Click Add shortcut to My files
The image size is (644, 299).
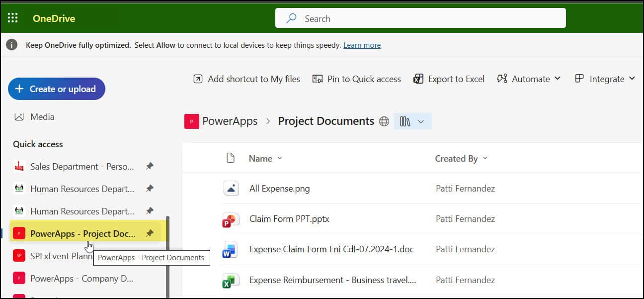pos(247,79)
